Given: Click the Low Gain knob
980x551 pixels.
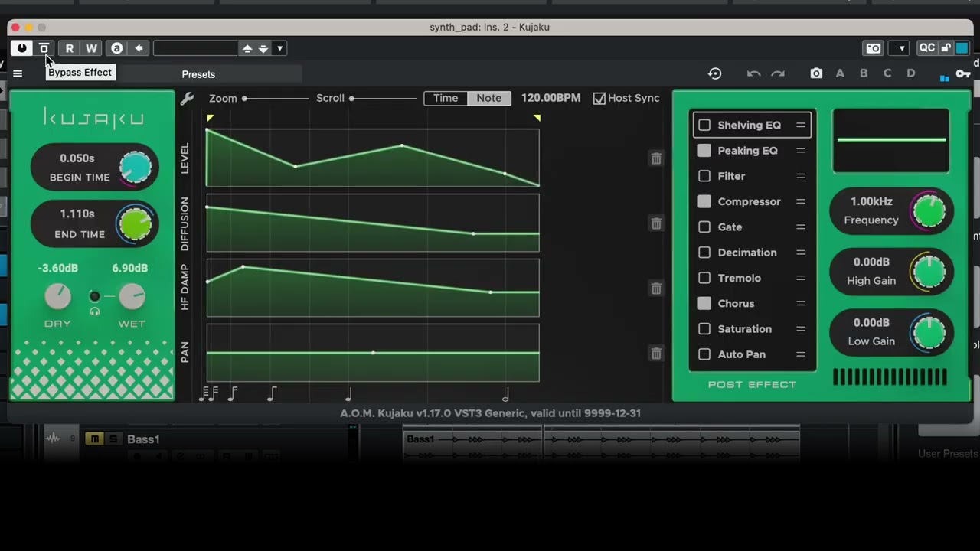Looking at the screenshot, I should [929, 332].
